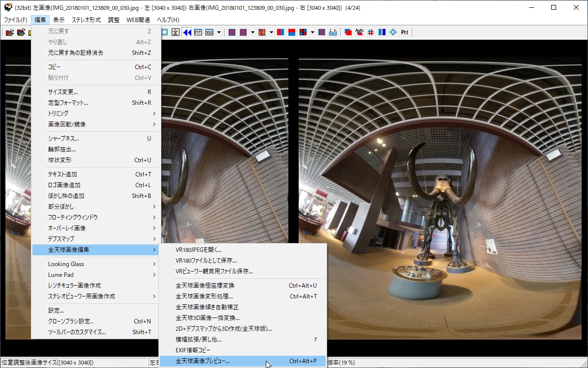Click the full-screen 全 toolbar icon
588x368 pixels.
point(176,32)
